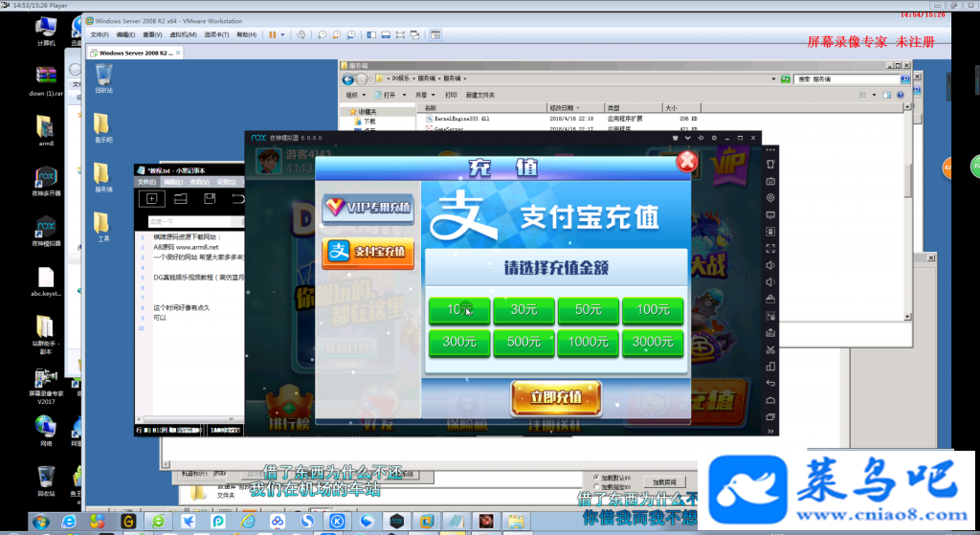Expand VMware power options dropdown arrow

coord(282,35)
